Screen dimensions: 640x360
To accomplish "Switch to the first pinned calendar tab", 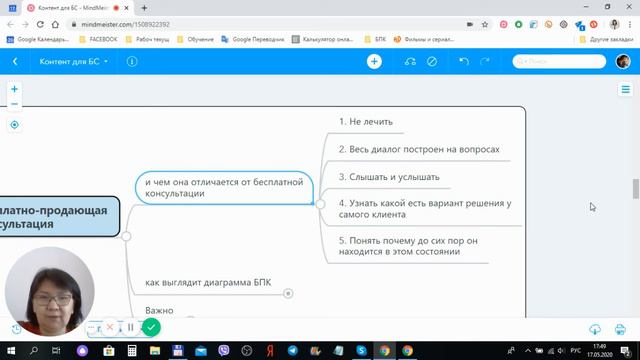I will pyautogui.click(x=13, y=8).
